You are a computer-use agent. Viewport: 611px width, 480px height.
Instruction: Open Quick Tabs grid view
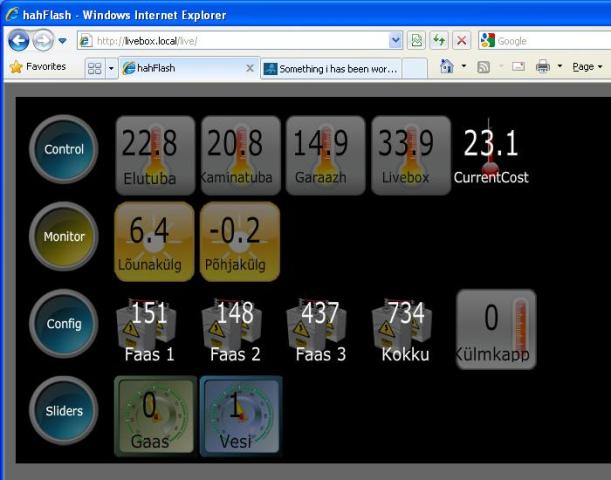95,69
